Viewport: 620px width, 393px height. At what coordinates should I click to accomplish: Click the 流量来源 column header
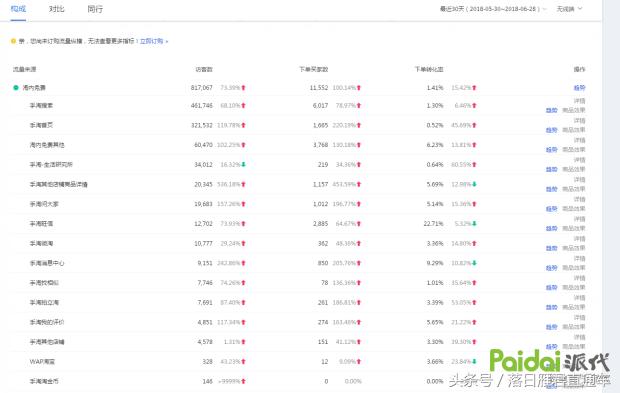pos(25,69)
